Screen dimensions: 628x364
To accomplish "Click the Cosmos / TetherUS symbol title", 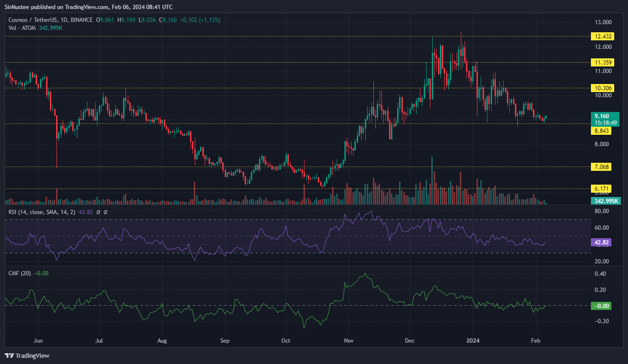I will (36, 20).
